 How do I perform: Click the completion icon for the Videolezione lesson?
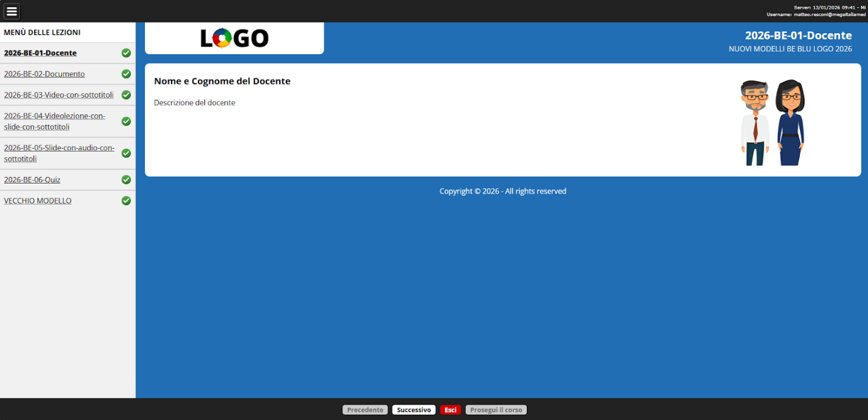(126, 121)
